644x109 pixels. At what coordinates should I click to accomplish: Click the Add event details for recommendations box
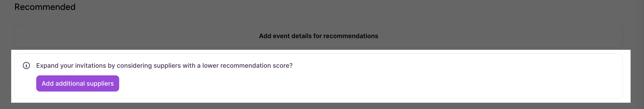(318, 36)
